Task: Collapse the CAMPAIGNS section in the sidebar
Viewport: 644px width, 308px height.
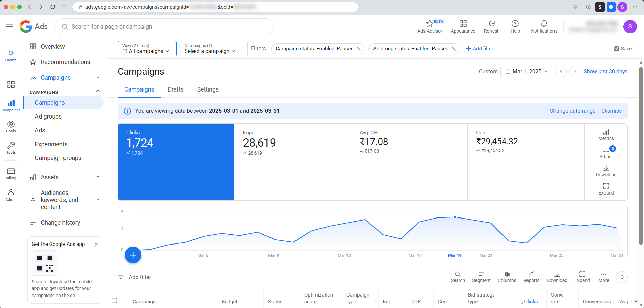Action: 98,91
